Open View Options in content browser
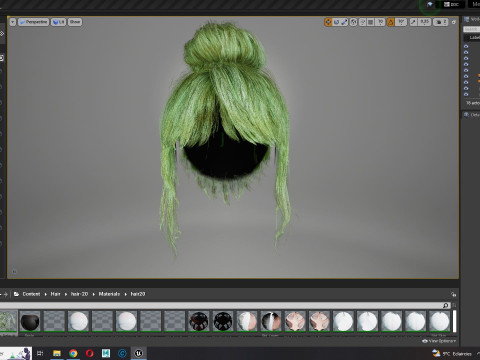 [439, 341]
